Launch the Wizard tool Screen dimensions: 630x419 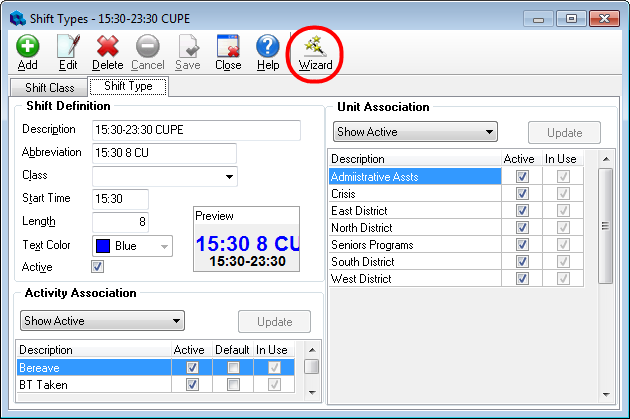click(x=315, y=47)
